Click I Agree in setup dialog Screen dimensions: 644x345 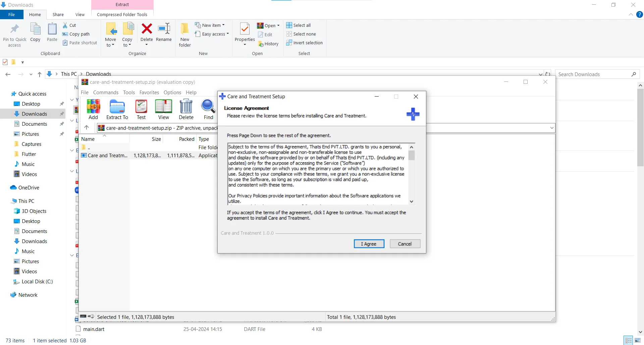coord(369,244)
